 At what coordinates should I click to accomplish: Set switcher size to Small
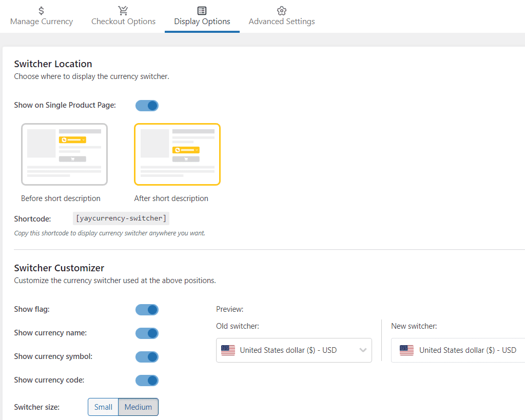(103, 407)
